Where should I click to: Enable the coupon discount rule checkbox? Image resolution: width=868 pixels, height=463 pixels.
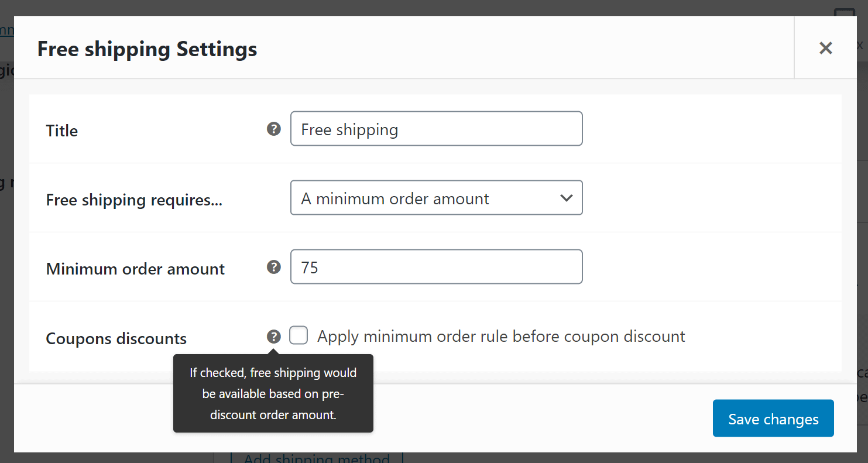pos(299,335)
